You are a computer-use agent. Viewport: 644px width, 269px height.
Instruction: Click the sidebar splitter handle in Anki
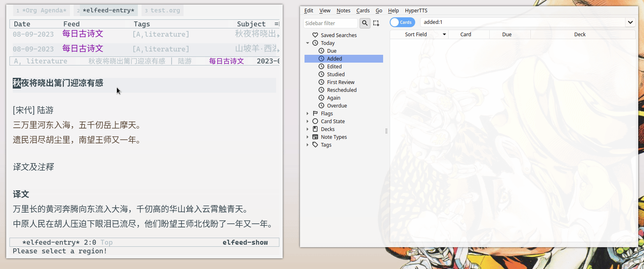tap(386, 131)
